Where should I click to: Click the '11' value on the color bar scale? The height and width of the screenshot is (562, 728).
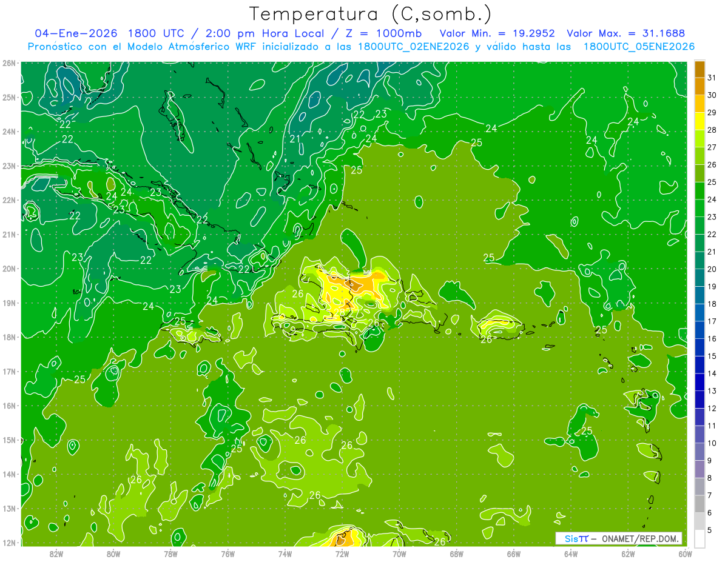tap(712, 426)
